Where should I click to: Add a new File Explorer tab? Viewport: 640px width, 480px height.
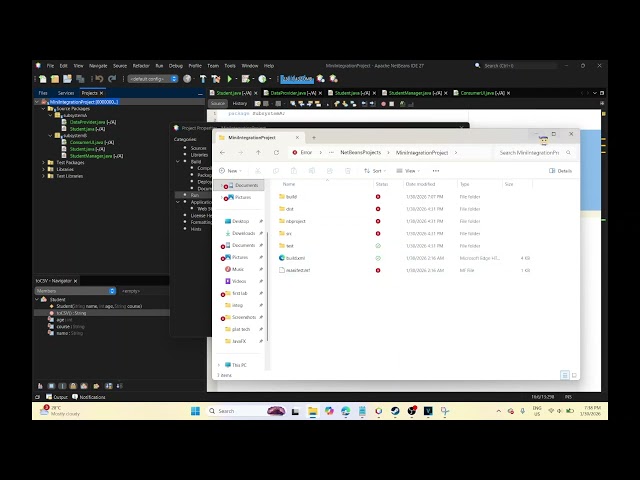(314, 138)
